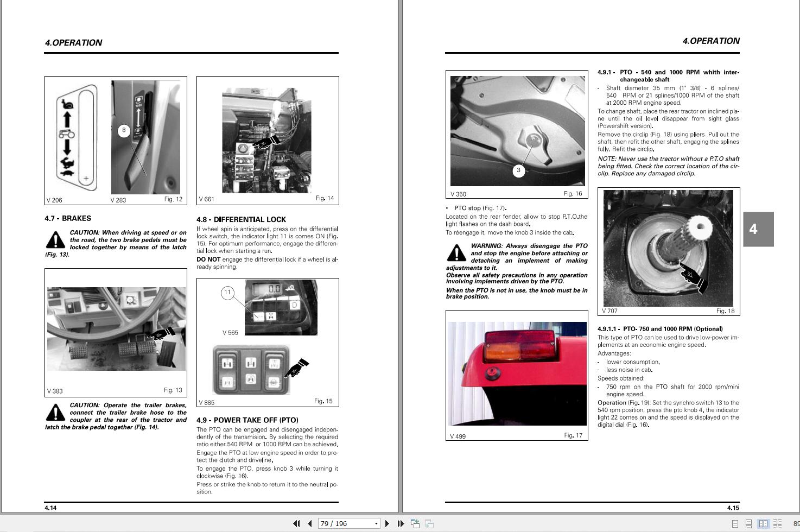
Task: Select two-page continuous scrolling view
Action: click(x=777, y=524)
